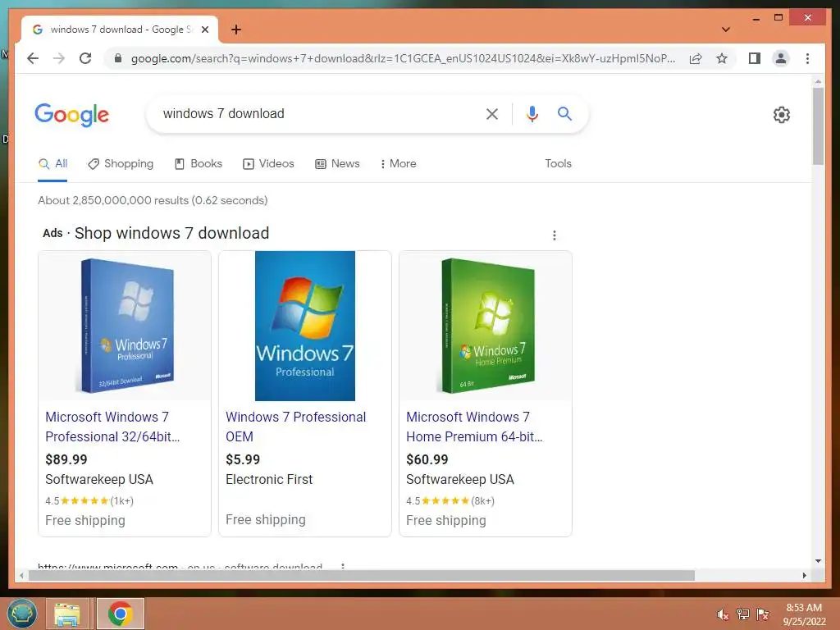
Task: Click the horizontal scrollbar right arrow
Action: [804, 575]
